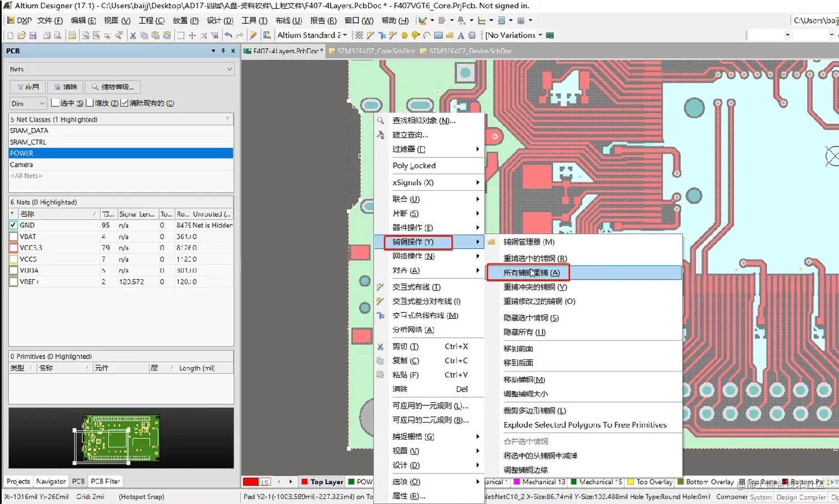Screen dimensions: 839x504
Task: Toggle the VCC3.3 net checkbox
Action: 14,248
